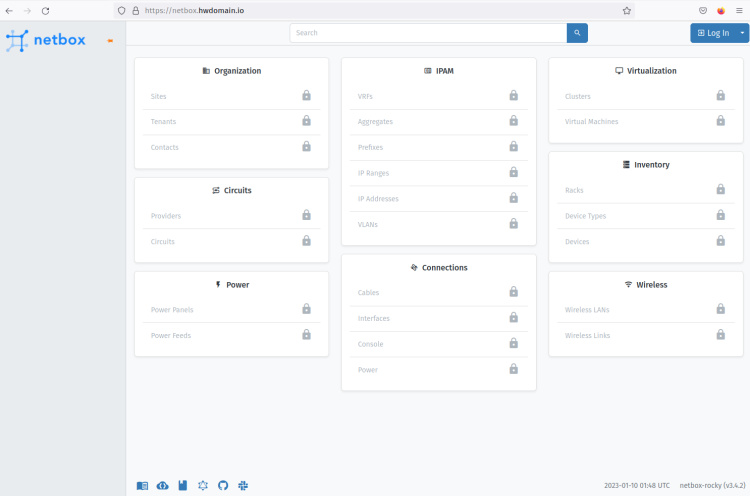Click the blue search magnifier button

click(x=577, y=33)
